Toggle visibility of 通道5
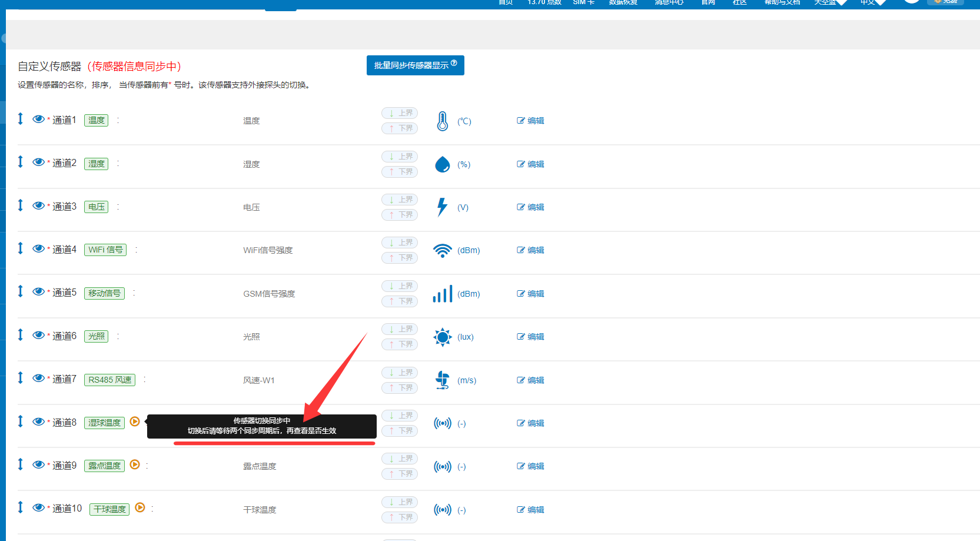This screenshot has height=541, width=980. 38,291
